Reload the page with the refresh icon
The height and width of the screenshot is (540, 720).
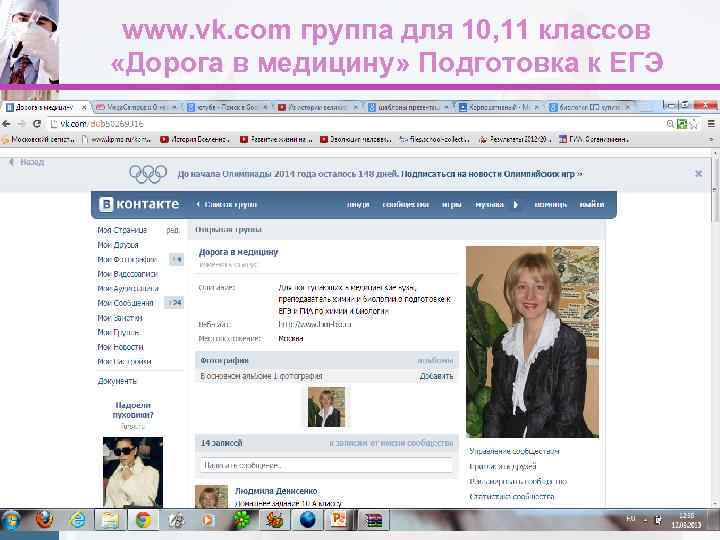[x=37, y=124]
